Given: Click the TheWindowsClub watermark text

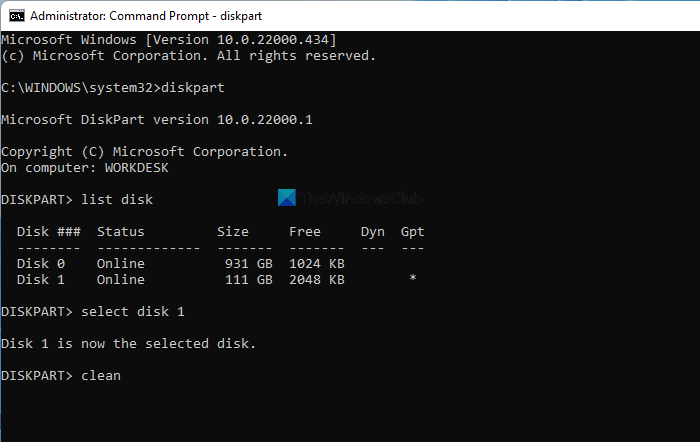Looking at the screenshot, I should tap(360, 199).
